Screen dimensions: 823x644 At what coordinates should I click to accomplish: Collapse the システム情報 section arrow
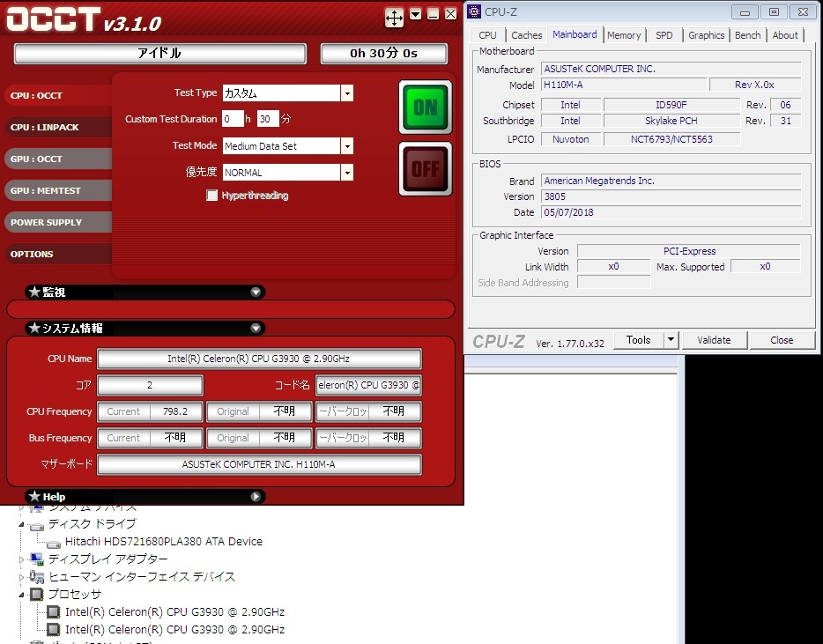256,328
